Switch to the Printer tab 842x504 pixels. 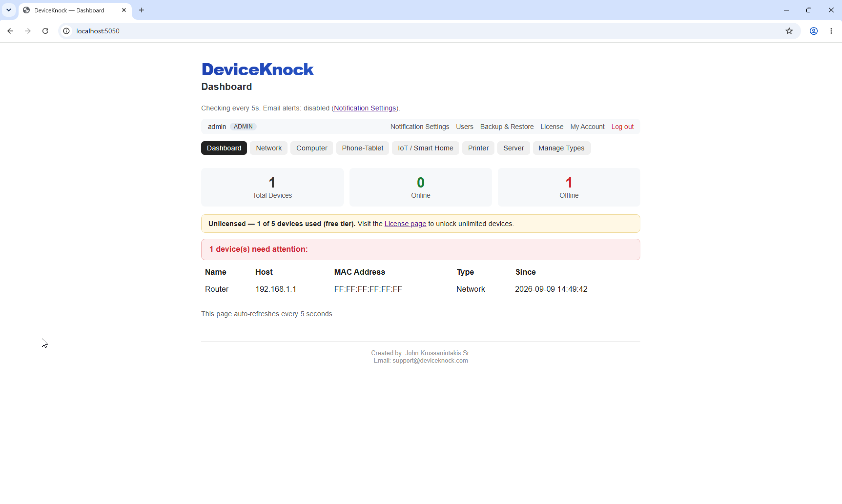coord(478,148)
